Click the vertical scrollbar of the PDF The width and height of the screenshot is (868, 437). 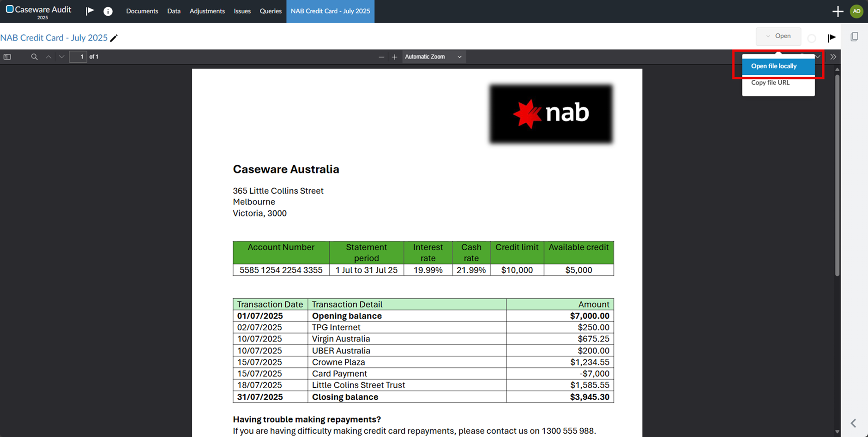point(837,175)
